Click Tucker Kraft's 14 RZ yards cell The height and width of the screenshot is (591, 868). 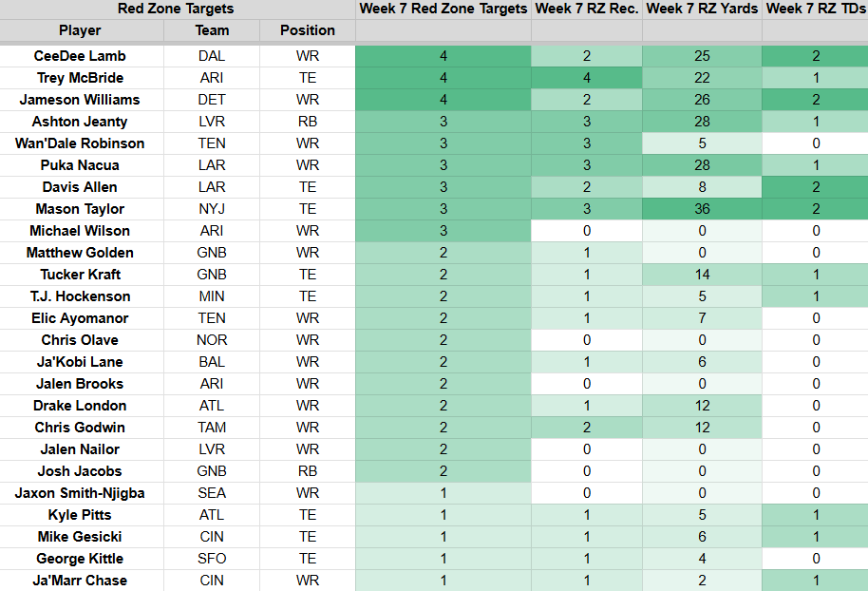(x=702, y=275)
